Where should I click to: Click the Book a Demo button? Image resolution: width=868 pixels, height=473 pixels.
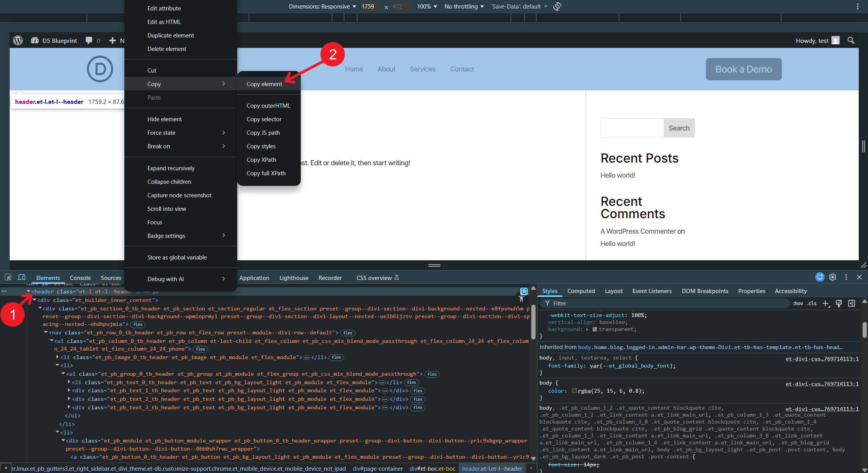[743, 69]
